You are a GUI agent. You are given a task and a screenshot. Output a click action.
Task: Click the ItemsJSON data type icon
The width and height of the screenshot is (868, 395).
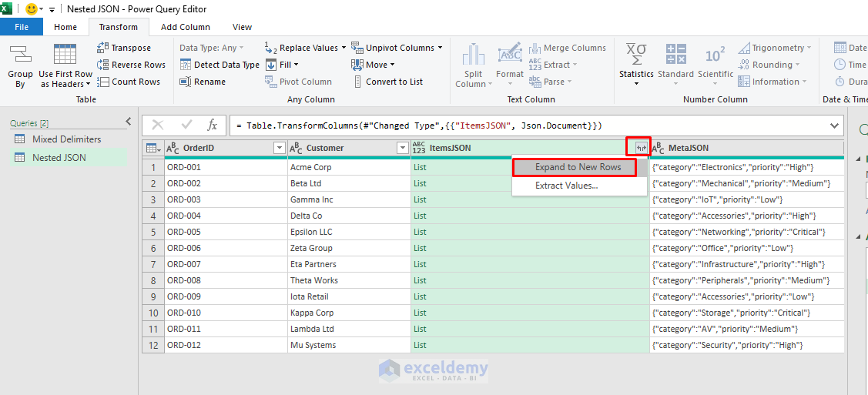[418, 148]
